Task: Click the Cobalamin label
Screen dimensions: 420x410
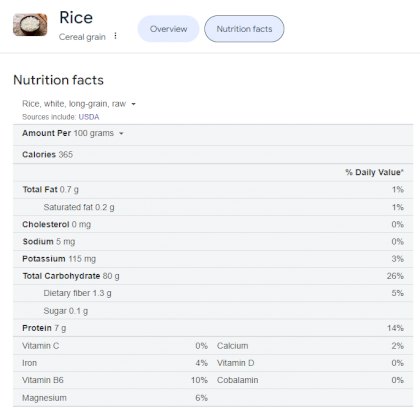Action: pos(238,380)
